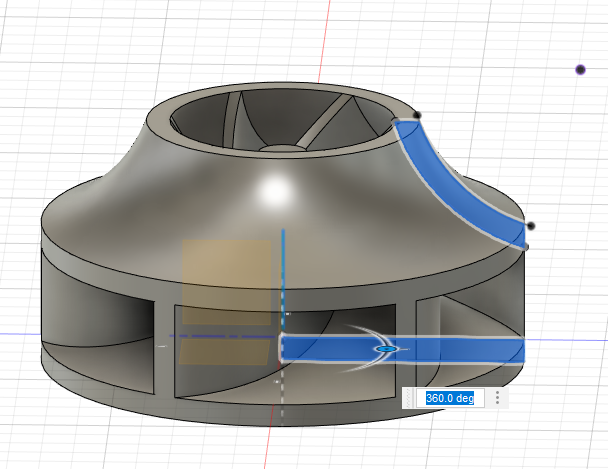Click the lower orange construction plane

pos(225,352)
